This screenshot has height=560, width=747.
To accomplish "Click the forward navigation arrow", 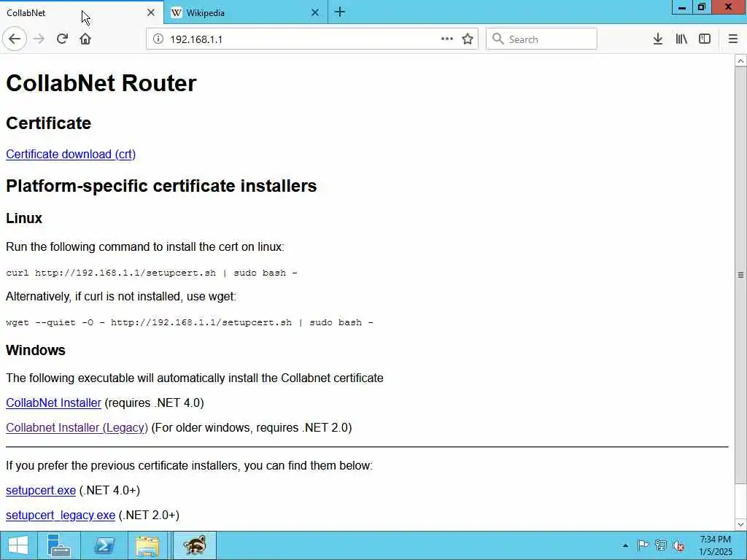I will point(39,39).
